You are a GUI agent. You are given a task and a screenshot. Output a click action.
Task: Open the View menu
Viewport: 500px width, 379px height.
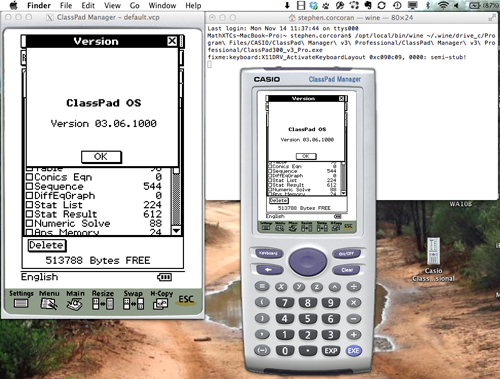[x=112, y=5]
